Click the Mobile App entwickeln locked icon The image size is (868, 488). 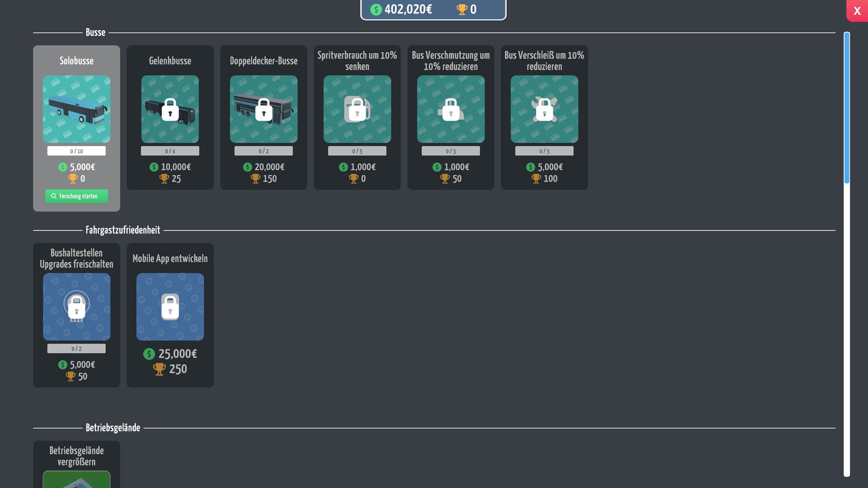pyautogui.click(x=170, y=306)
